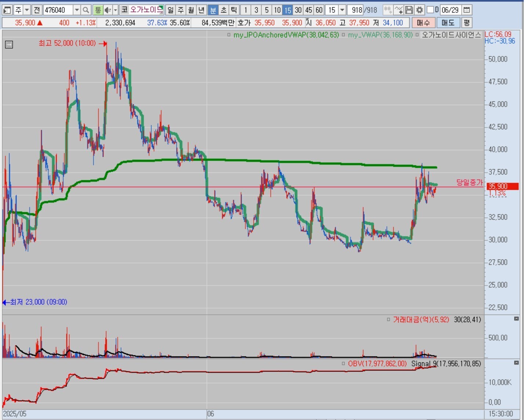Save chart with the floppy disk icon

409,10
